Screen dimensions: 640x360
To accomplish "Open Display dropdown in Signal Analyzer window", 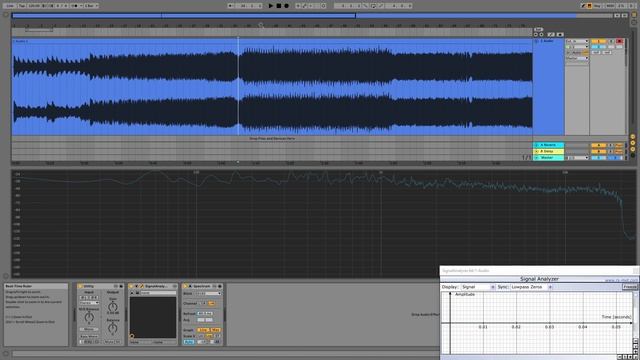I will coord(478,287).
